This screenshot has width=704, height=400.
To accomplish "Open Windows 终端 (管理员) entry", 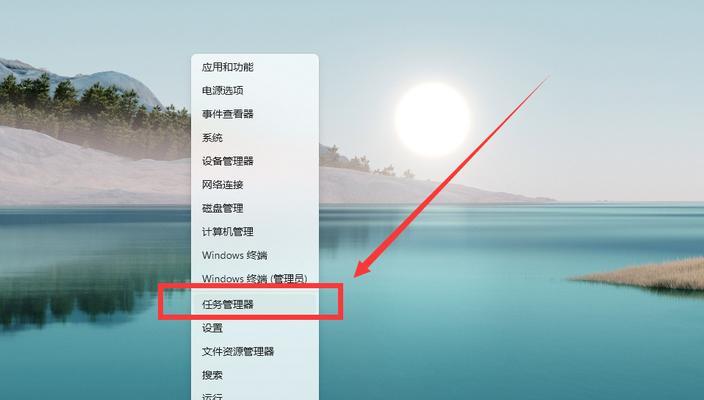I will [x=255, y=278].
